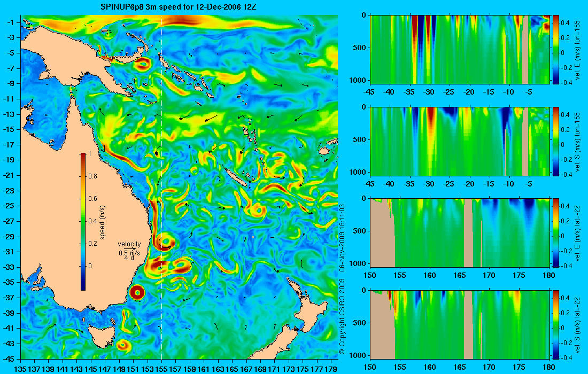This screenshot has width=588, height=374.
Task: Click the "1" tick atop the speed colorbar
Action: tap(90, 154)
